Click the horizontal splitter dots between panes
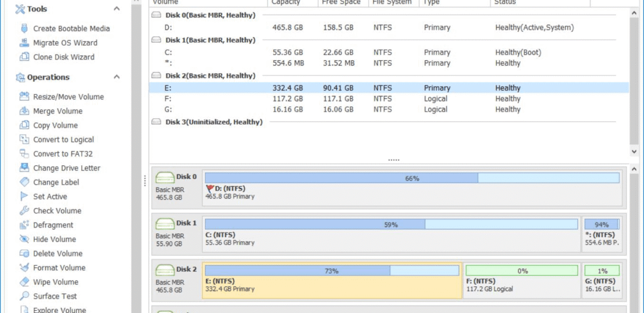Screen dimensions: 644x313 point(393,160)
